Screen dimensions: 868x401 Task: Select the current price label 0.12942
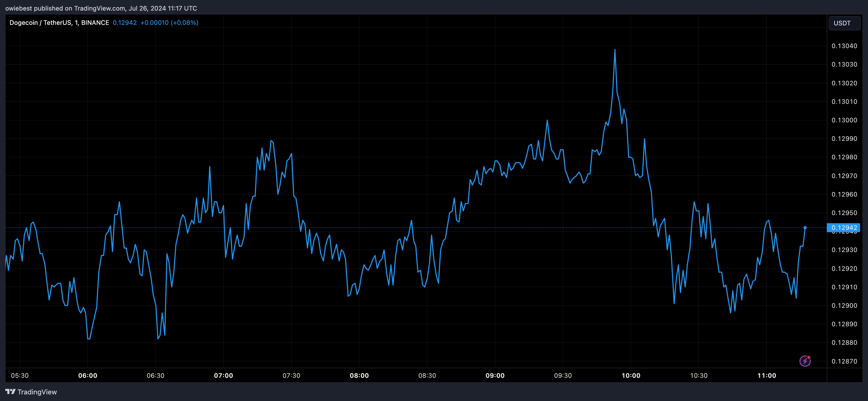point(843,228)
